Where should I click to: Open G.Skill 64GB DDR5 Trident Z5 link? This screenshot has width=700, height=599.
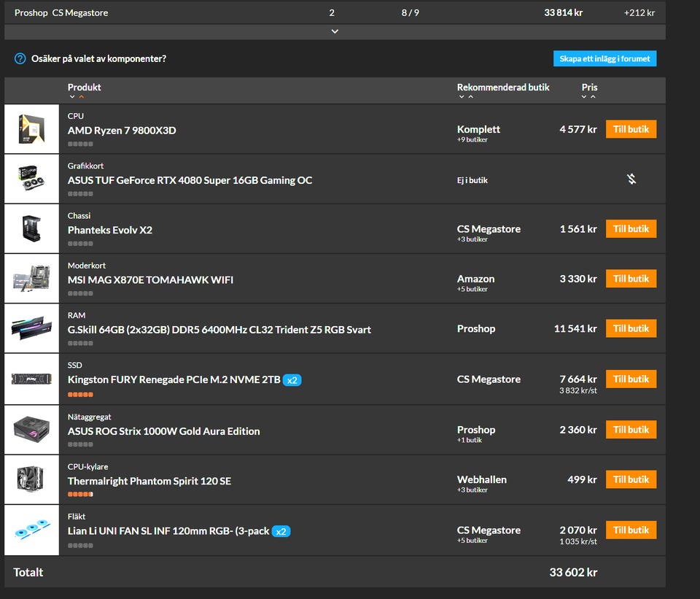[x=219, y=330]
